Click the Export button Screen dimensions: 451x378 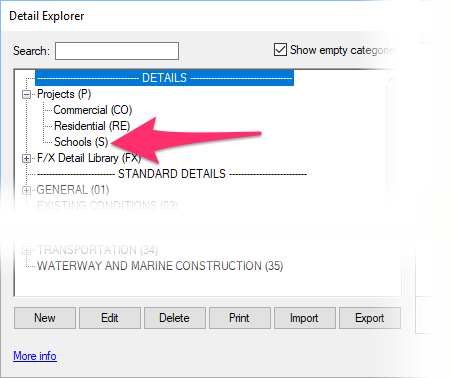(370, 318)
